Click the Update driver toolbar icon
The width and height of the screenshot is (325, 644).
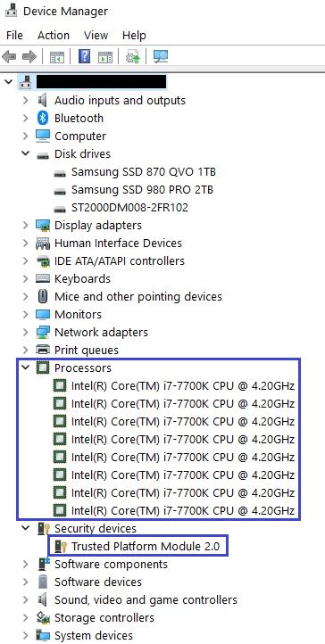[133, 56]
